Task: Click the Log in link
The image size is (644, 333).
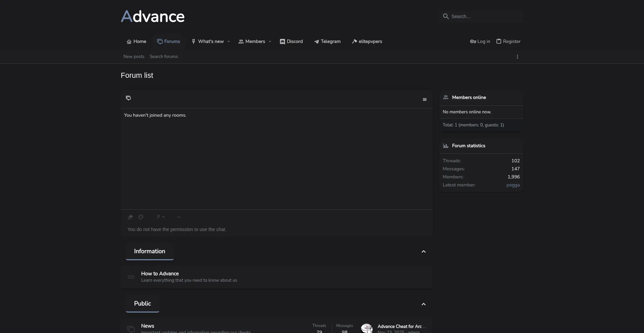Action: coord(480,42)
